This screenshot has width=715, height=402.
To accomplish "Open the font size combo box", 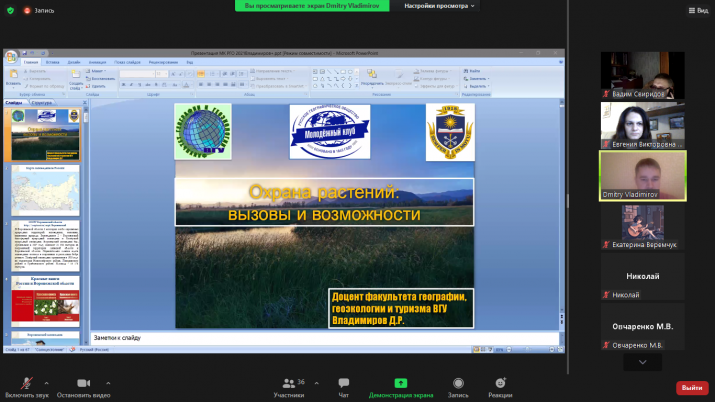I will pos(161,74).
